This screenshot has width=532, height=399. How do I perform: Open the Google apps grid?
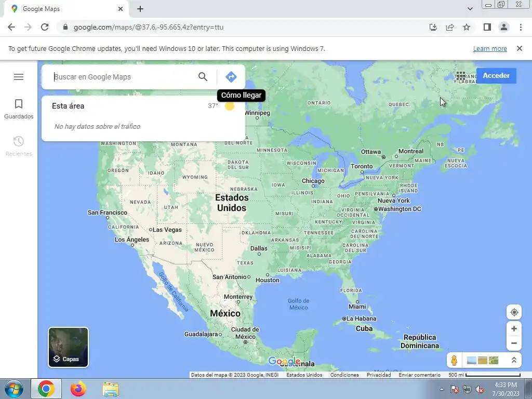coord(460,76)
